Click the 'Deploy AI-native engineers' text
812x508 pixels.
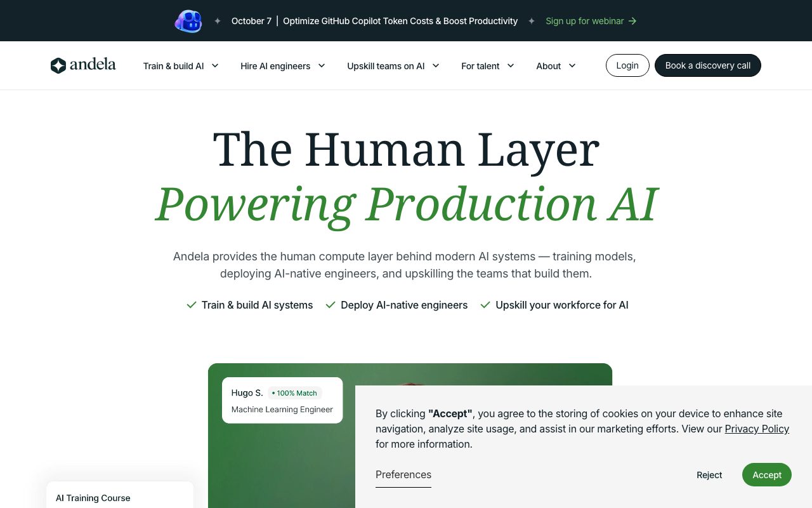point(404,305)
